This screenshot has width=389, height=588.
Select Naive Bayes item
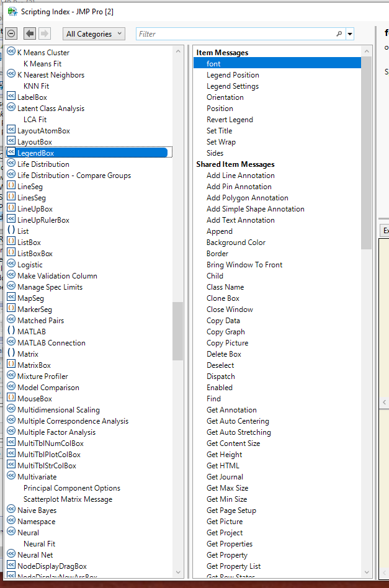coord(37,510)
